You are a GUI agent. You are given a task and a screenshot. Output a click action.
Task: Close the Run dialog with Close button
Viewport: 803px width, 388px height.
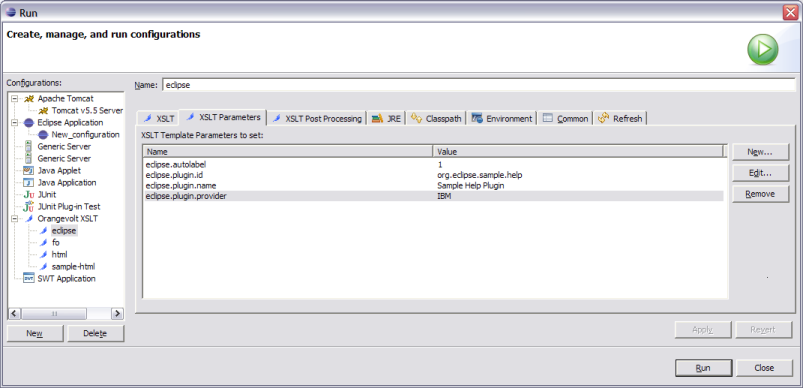[764, 368]
